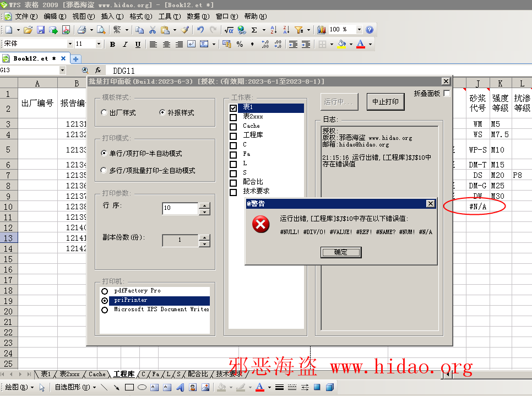Image resolution: width=532 pixels, height=396 pixels.
Task: Enable the 折叠面板 checkbox
Action: 447,93
